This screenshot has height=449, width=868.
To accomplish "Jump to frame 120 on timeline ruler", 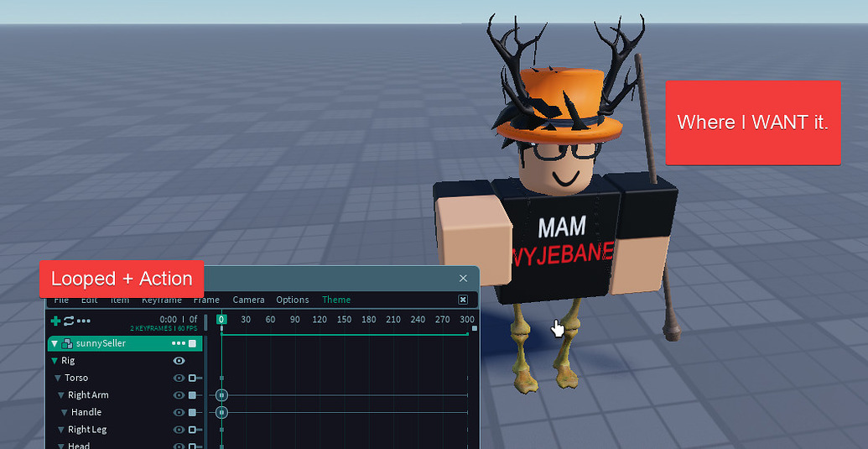I will pos(320,319).
